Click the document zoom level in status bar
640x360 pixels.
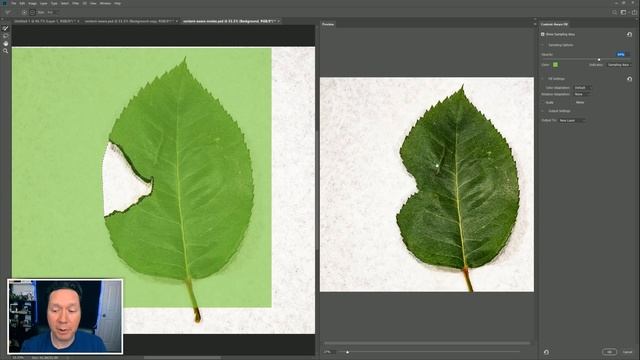pos(18,358)
